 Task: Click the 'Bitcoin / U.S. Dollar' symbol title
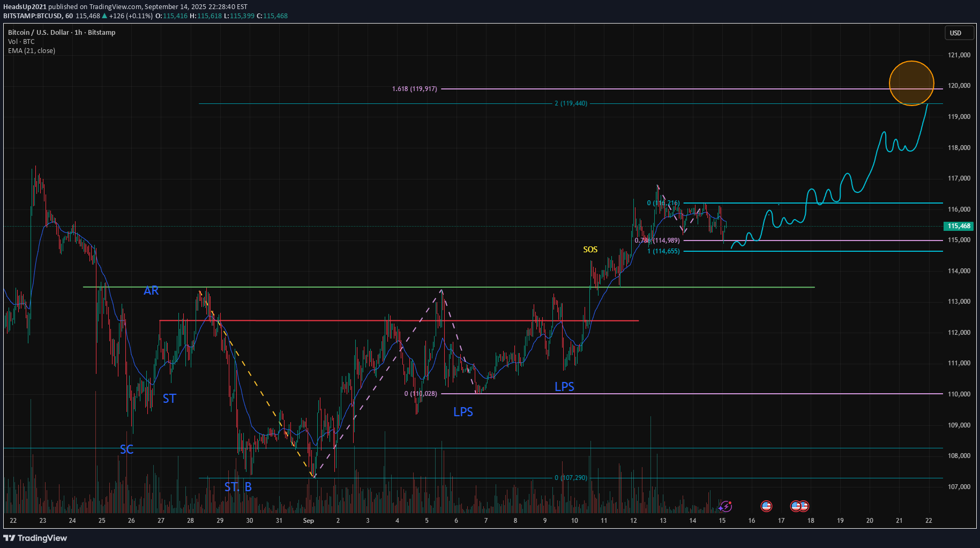(40, 33)
